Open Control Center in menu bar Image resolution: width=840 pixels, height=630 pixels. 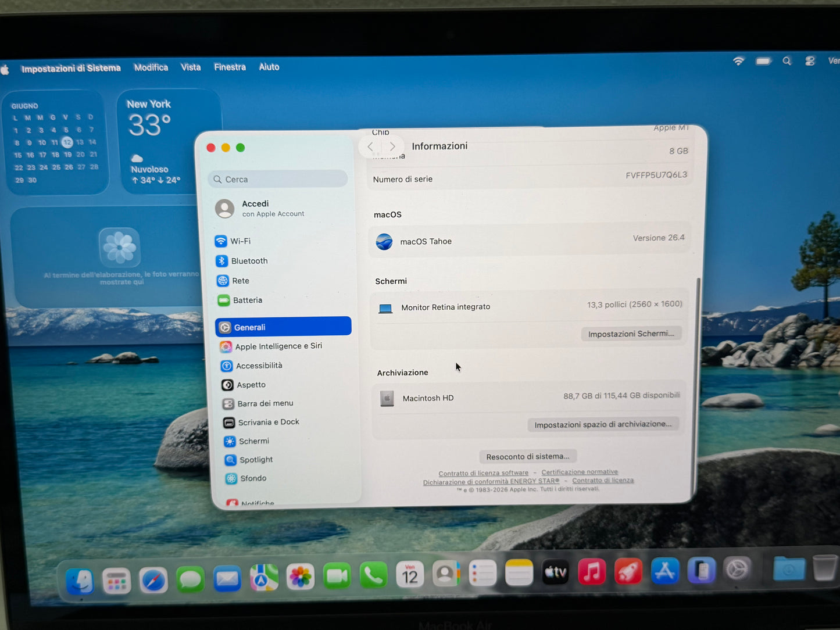point(810,61)
